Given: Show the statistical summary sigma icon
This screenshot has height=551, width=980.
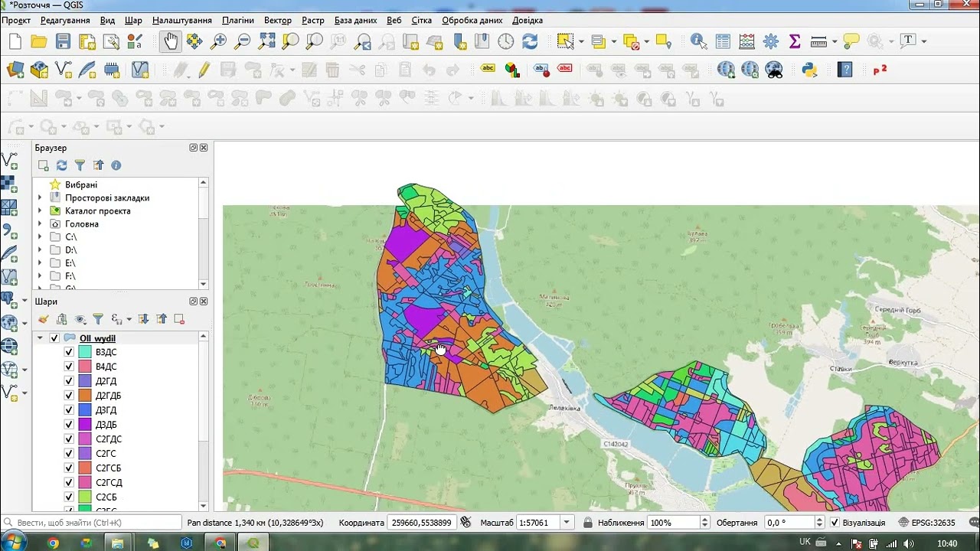Looking at the screenshot, I should 795,41.
